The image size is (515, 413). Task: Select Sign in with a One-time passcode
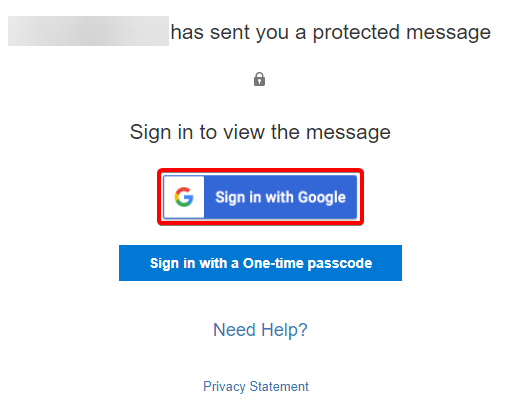[x=260, y=263]
